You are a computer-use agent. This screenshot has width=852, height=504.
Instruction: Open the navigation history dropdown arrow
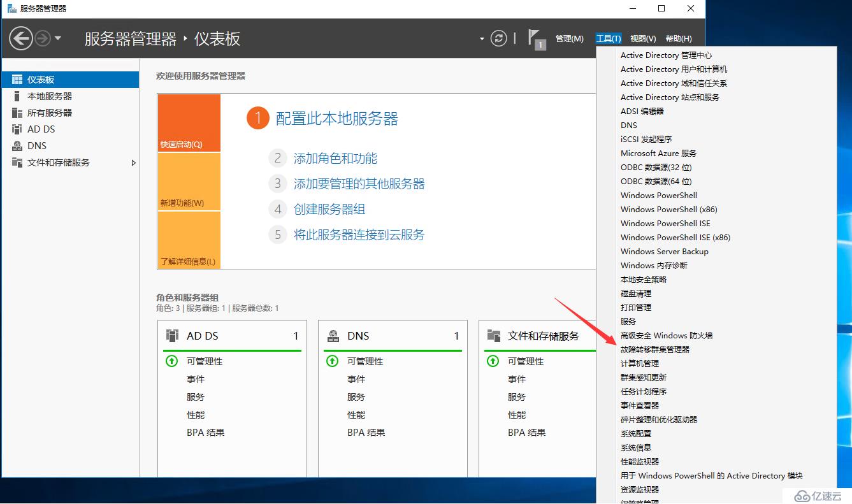(x=58, y=38)
